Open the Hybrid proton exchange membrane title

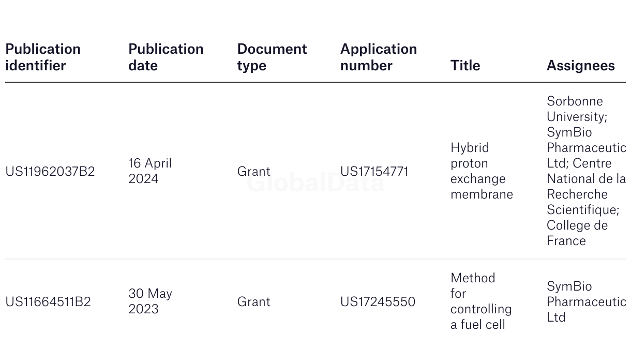coord(482,171)
